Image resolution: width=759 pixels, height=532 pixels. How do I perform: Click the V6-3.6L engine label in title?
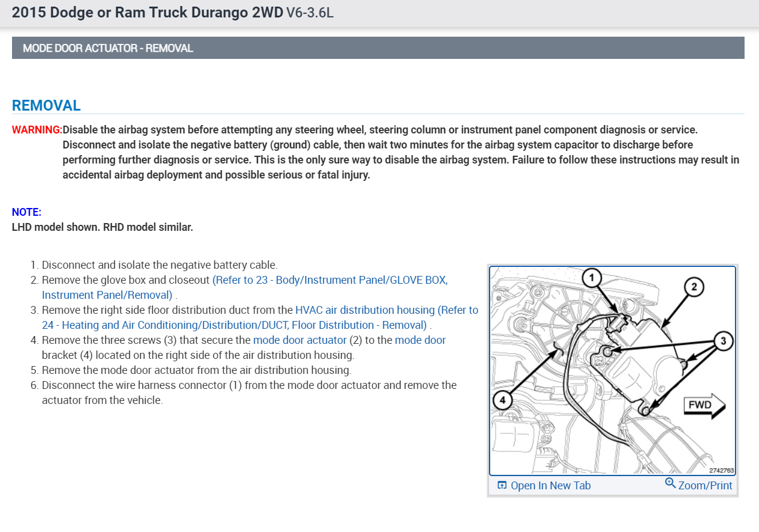(x=310, y=13)
